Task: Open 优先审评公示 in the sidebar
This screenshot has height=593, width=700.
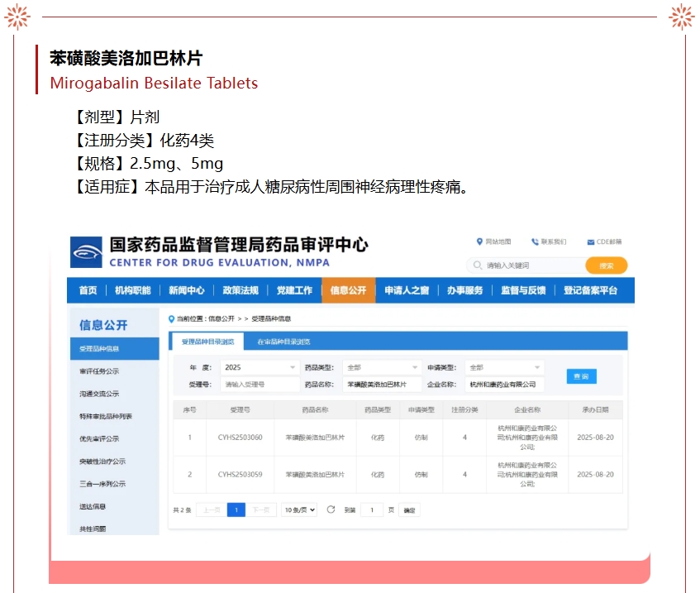Action: coord(99,439)
